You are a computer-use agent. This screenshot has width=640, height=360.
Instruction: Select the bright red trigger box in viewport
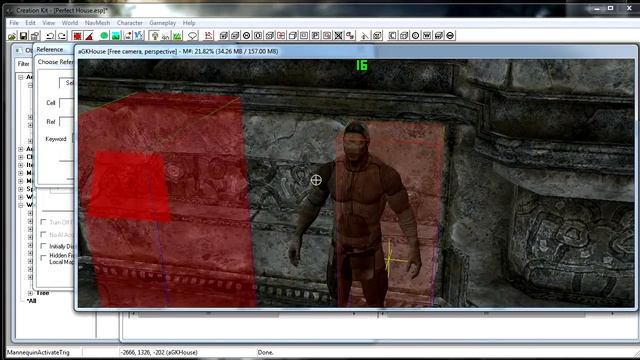pos(129,187)
